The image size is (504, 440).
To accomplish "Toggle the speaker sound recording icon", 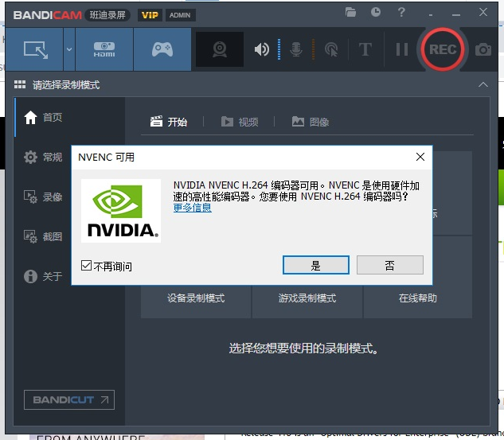I will [x=262, y=49].
